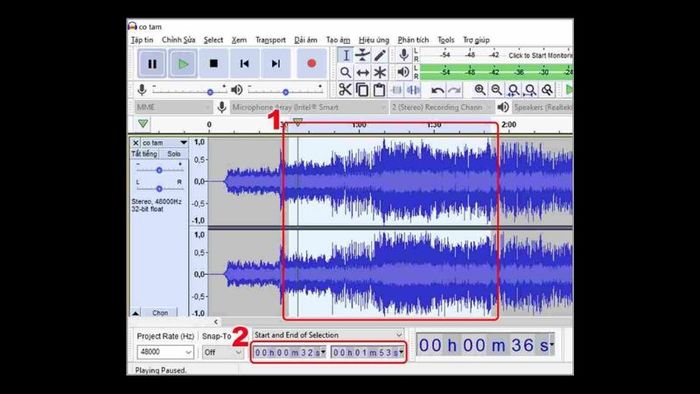Image resolution: width=700 pixels, height=394 pixels.
Task: Toggle Solo on the co tam track
Action: [x=174, y=153]
